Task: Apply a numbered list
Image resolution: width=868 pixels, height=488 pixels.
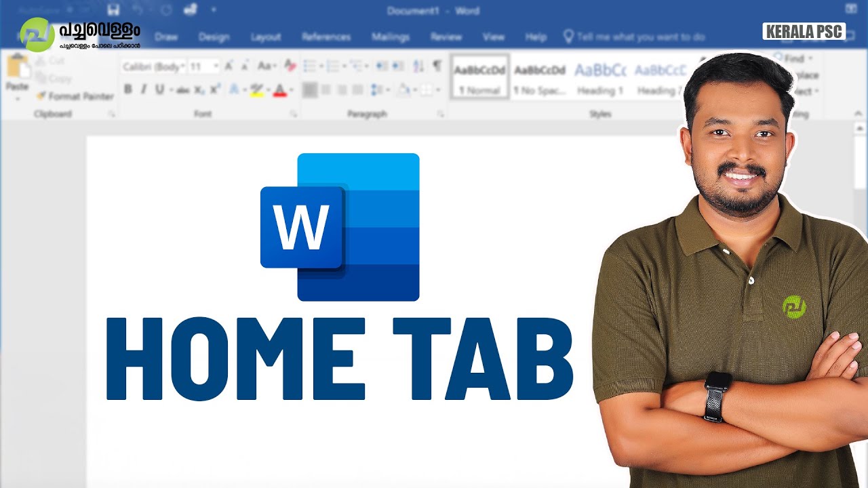Action: [332, 66]
